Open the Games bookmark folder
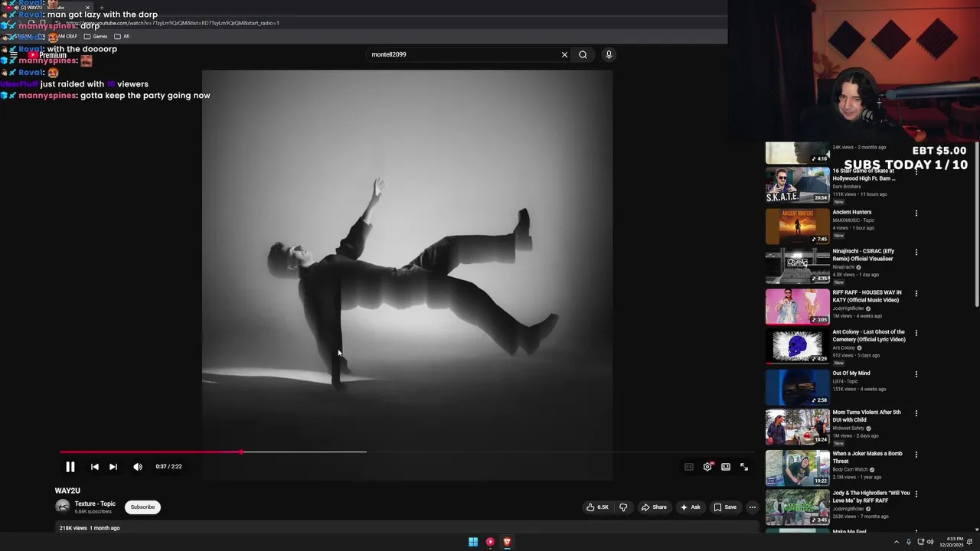Viewport: 980px width, 551px height. (96, 36)
